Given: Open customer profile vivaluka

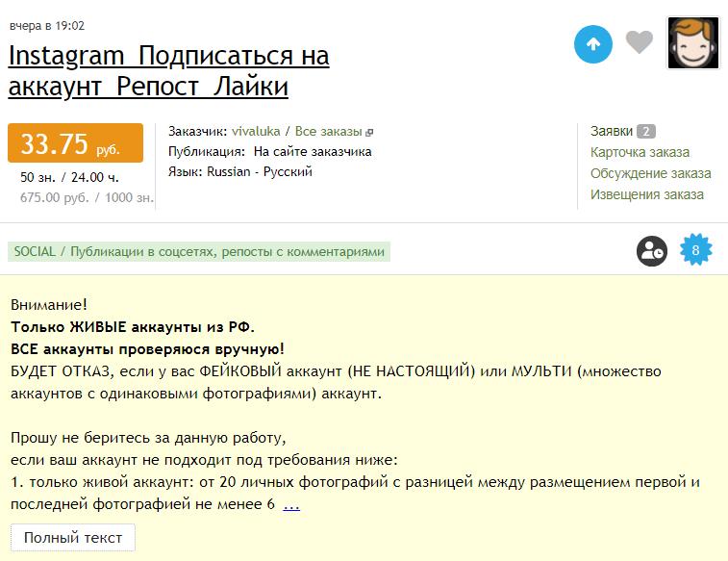Looking at the screenshot, I should [256, 132].
